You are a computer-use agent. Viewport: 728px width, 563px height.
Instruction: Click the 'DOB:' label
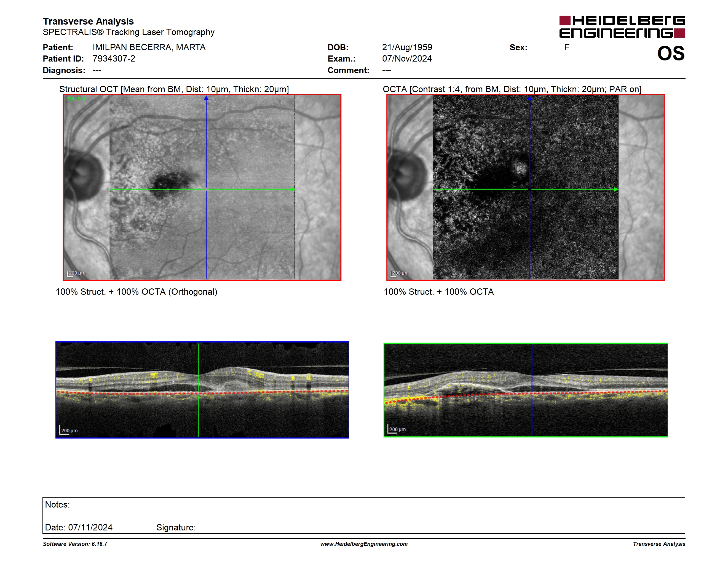[338, 47]
